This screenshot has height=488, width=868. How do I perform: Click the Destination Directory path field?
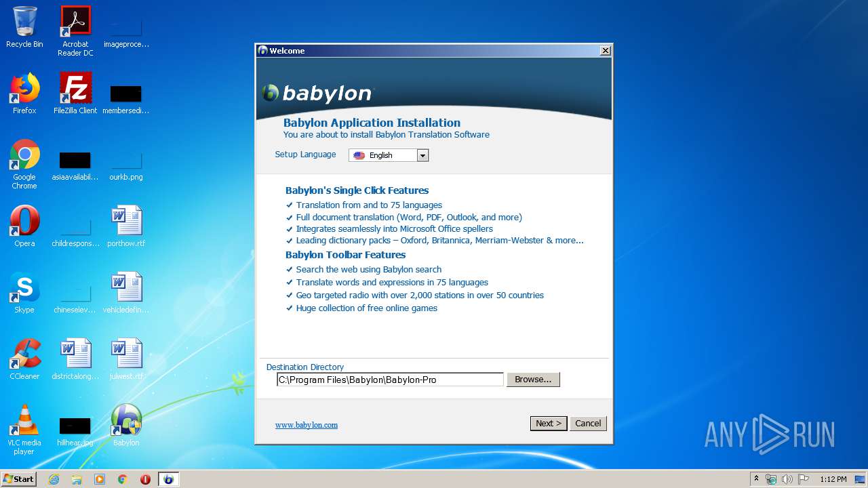click(390, 380)
